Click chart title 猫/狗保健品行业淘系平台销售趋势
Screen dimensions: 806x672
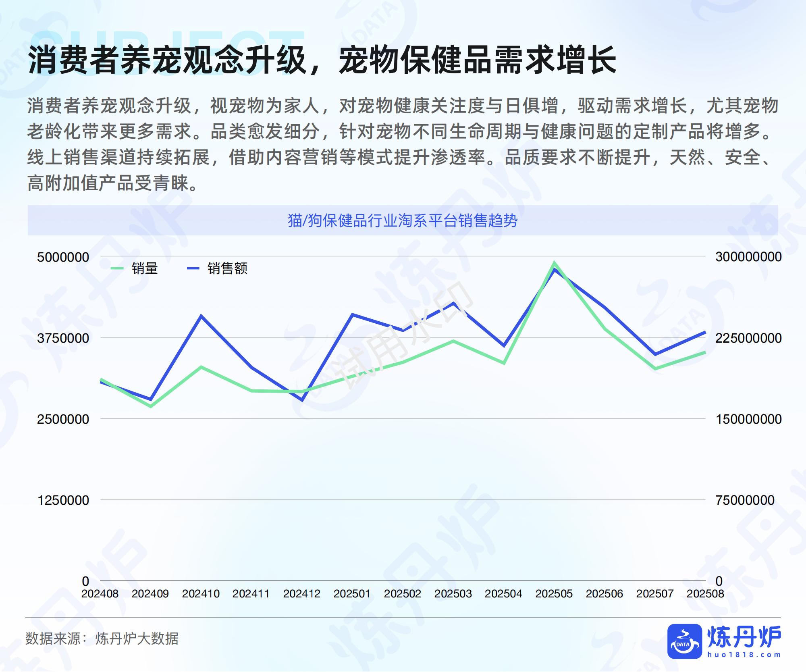click(x=402, y=221)
